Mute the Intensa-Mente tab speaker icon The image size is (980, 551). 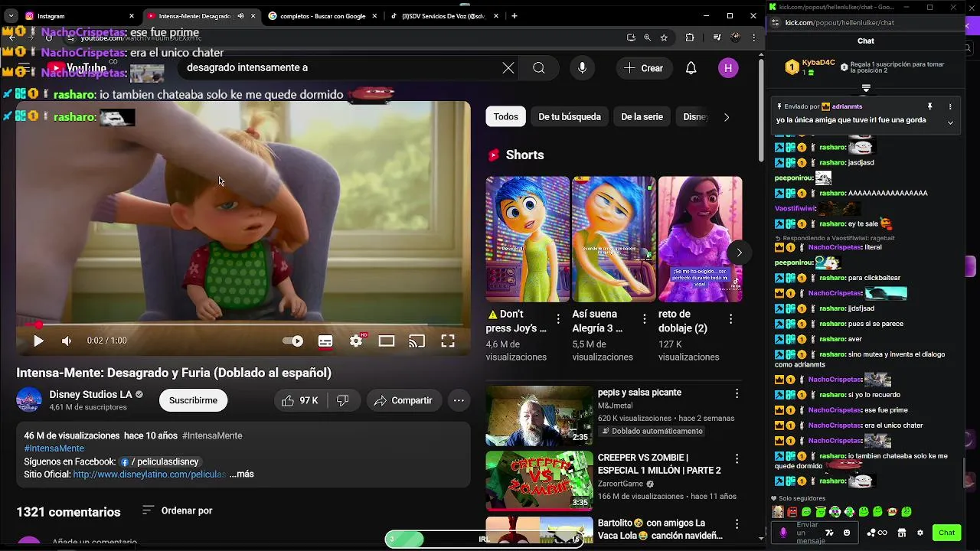(240, 15)
